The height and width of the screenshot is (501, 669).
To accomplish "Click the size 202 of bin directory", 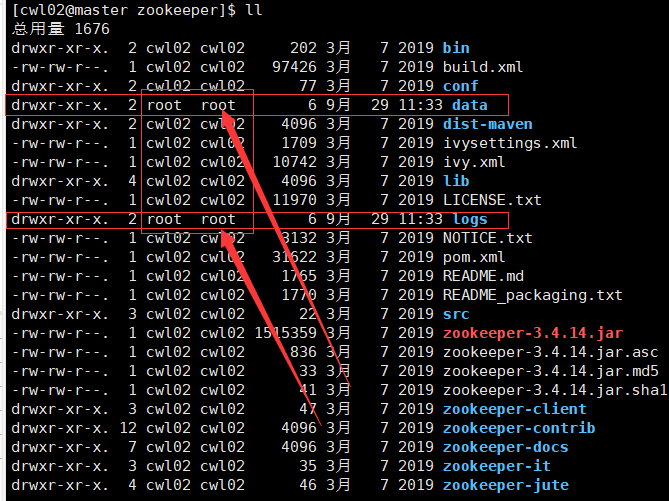I will [x=303, y=48].
